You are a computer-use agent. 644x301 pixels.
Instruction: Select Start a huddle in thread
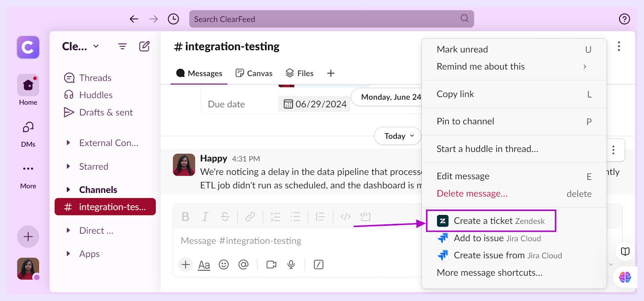pyautogui.click(x=514, y=149)
